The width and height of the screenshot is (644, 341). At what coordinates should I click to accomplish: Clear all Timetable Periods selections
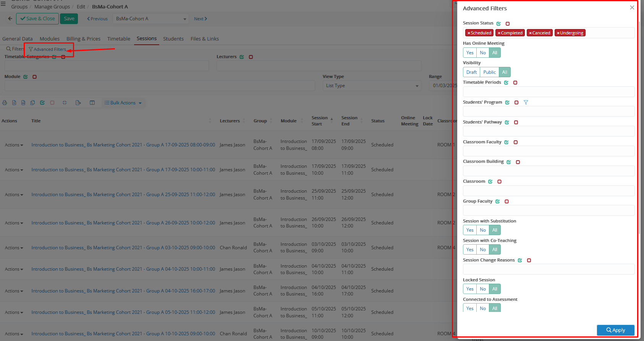tap(515, 83)
